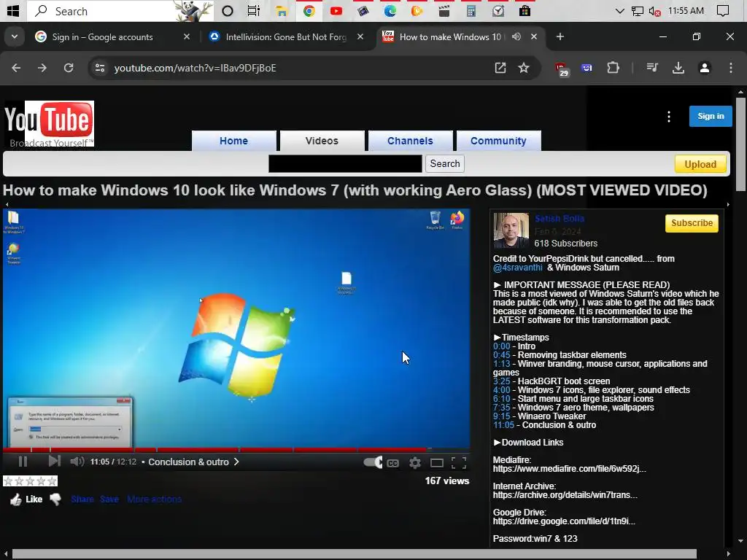The width and height of the screenshot is (747, 560).
Task: Open page in app icon in address bar
Action: point(500,68)
